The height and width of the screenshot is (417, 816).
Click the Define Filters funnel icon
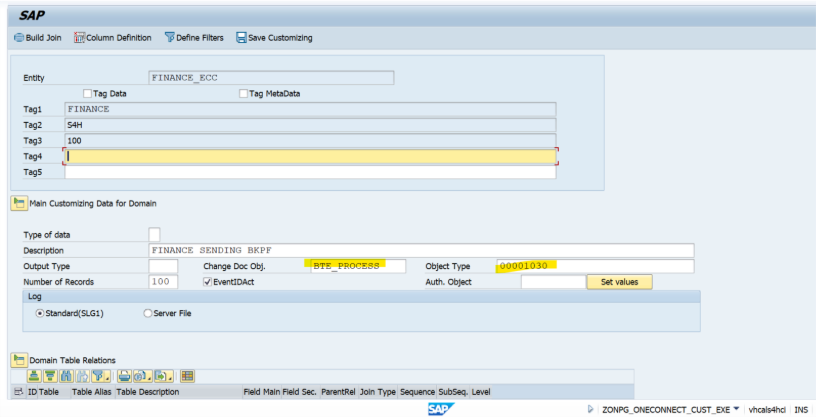[168, 38]
